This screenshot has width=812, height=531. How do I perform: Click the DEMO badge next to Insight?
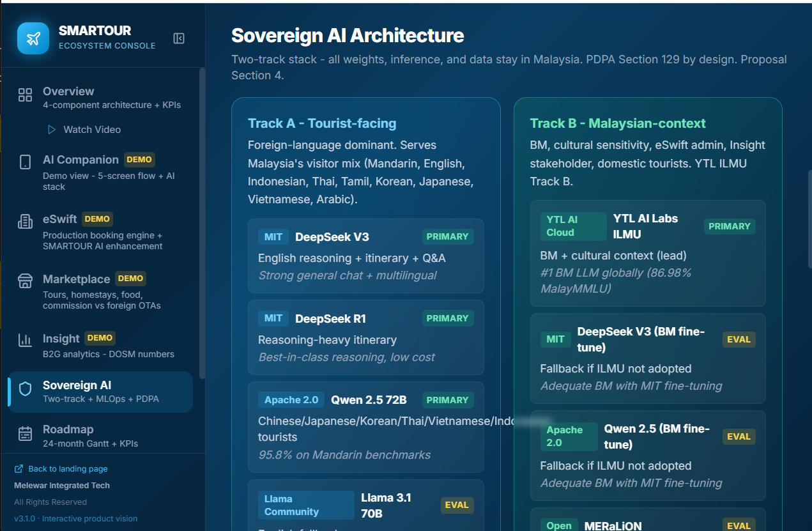pyautogui.click(x=100, y=337)
